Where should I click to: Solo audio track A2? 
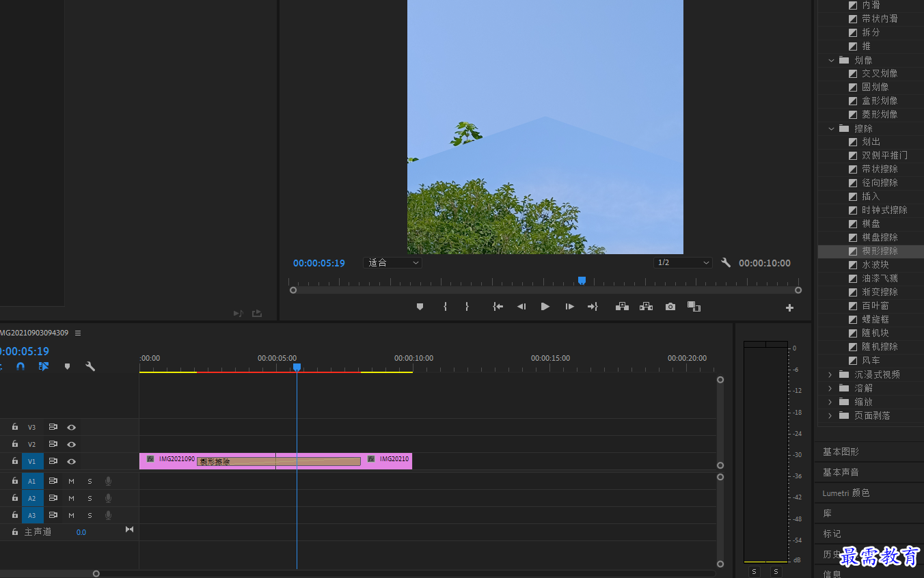tap(90, 498)
